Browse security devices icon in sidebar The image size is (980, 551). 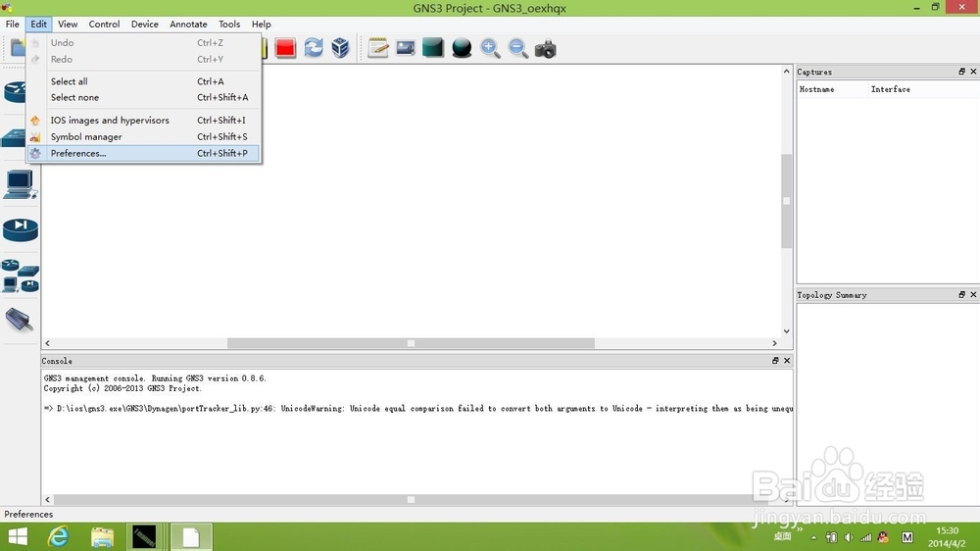coord(20,229)
